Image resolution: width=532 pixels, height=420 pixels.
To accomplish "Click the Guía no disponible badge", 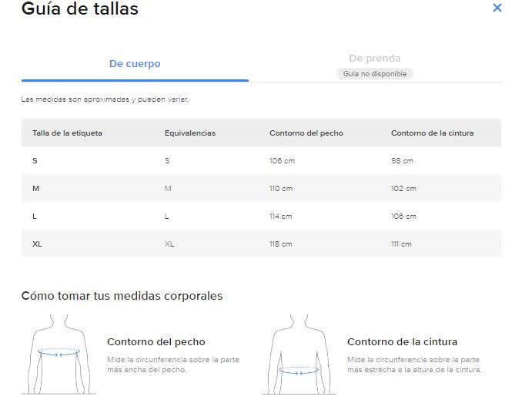I will point(375,74).
